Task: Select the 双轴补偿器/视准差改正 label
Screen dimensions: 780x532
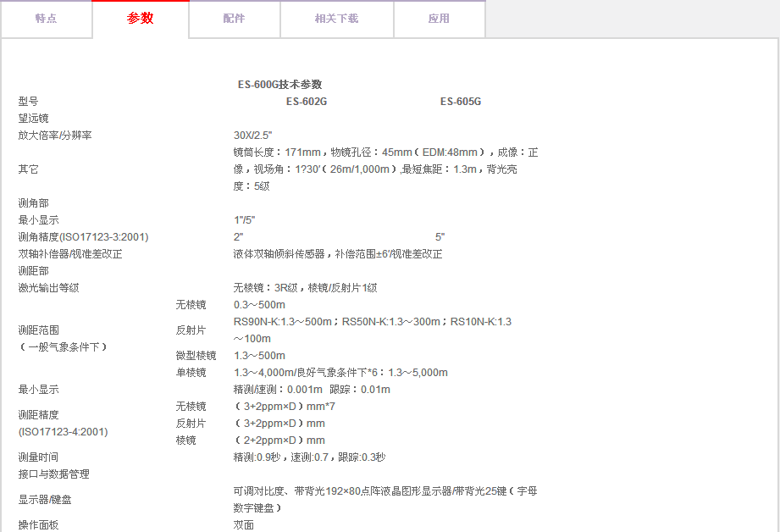Action: (70, 254)
